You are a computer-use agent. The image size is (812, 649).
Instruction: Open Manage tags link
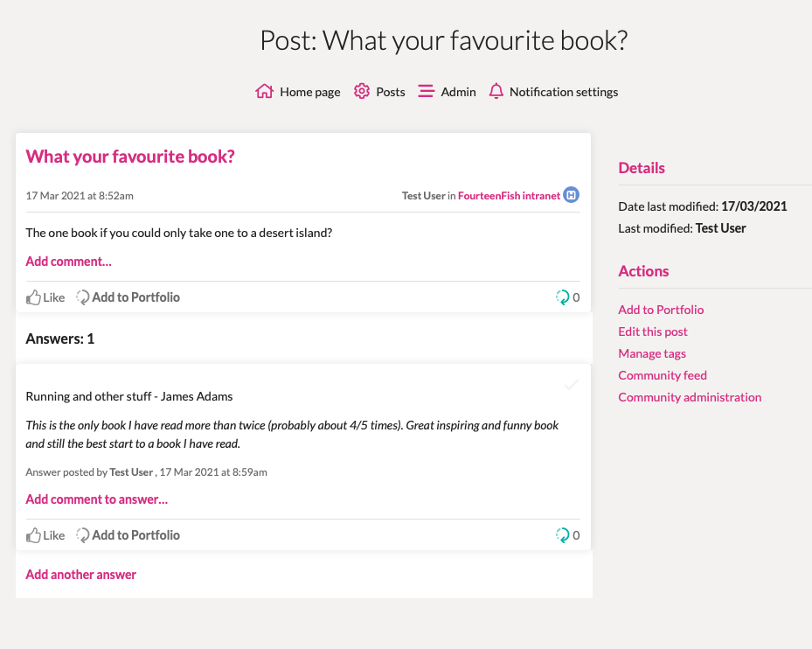(652, 353)
